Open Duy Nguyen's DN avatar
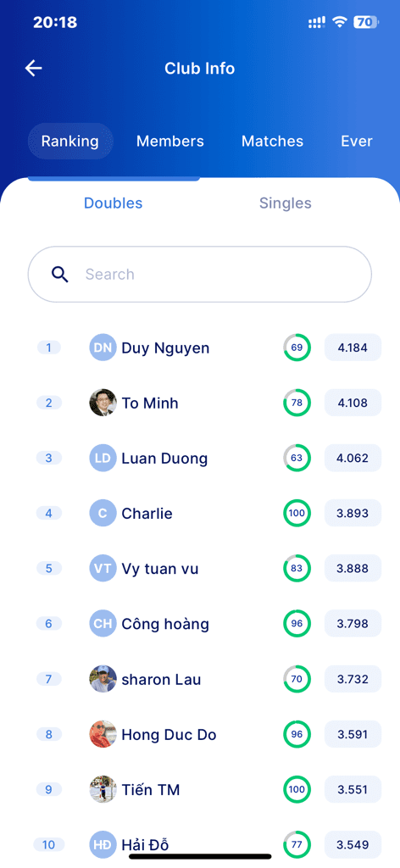The height and width of the screenshot is (868, 400). coord(103,348)
